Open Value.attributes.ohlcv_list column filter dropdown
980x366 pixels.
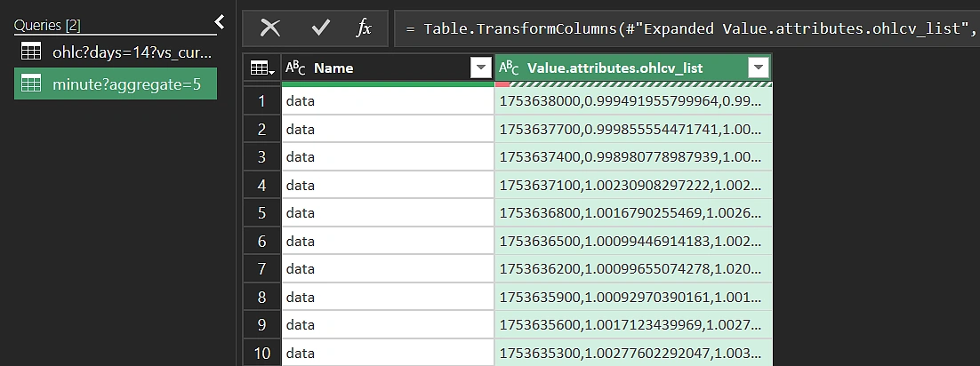click(759, 68)
